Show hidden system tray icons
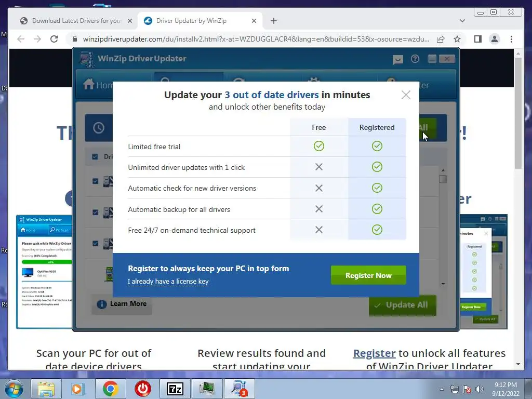The height and width of the screenshot is (399, 532). (442, 389)
